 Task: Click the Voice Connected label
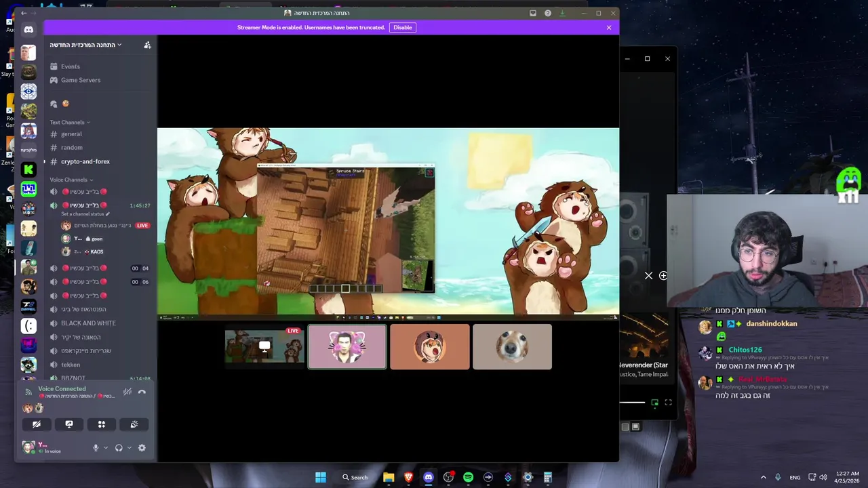click(x=62, y=389)
